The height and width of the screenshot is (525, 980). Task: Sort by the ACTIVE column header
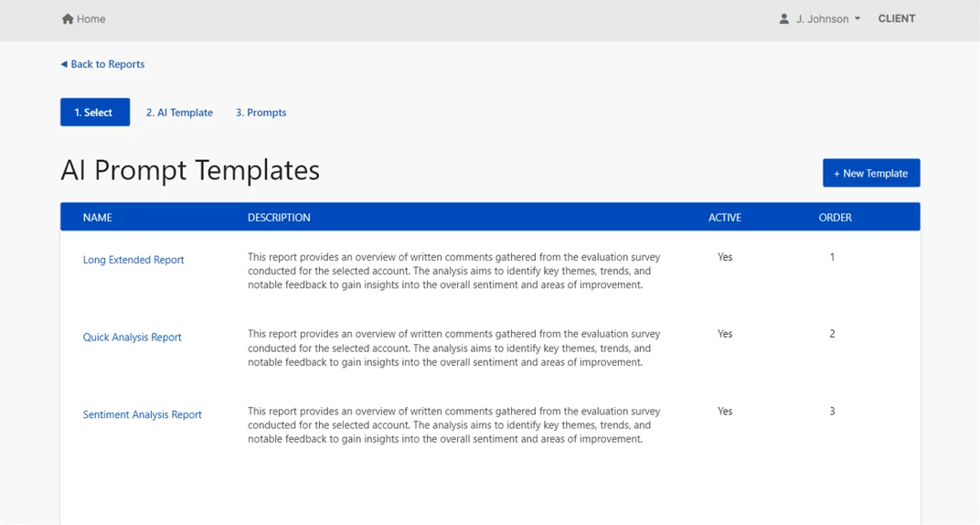tap(725, 218)
